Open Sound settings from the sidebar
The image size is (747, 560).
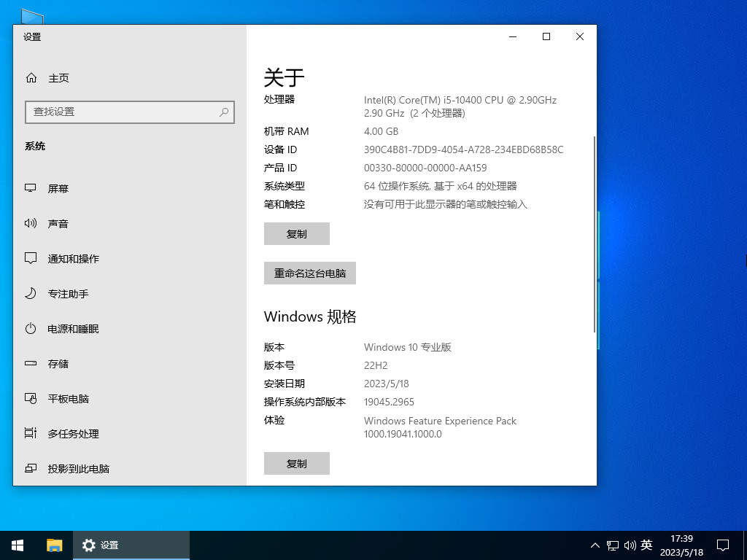point(58,224)
